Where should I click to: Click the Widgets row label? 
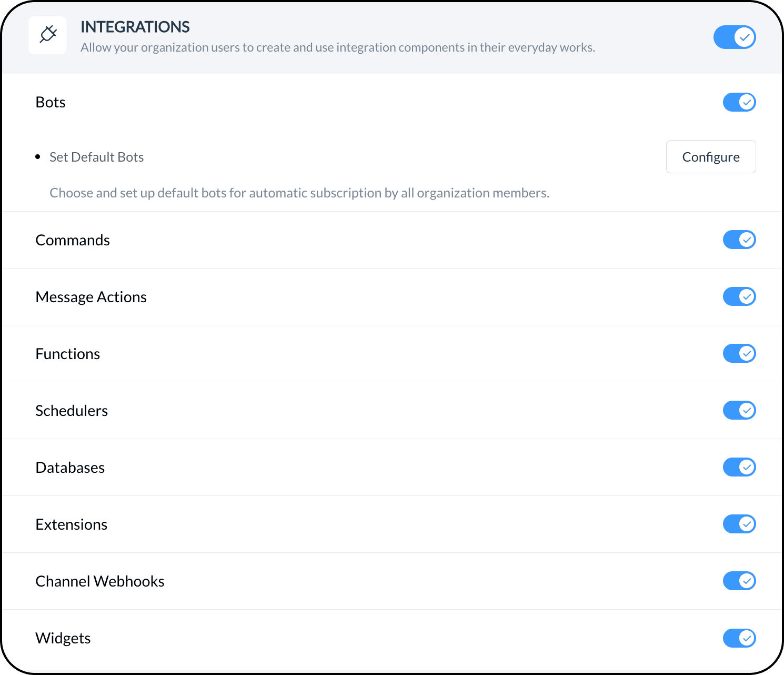pyautogui.click(x=63, y=638)
